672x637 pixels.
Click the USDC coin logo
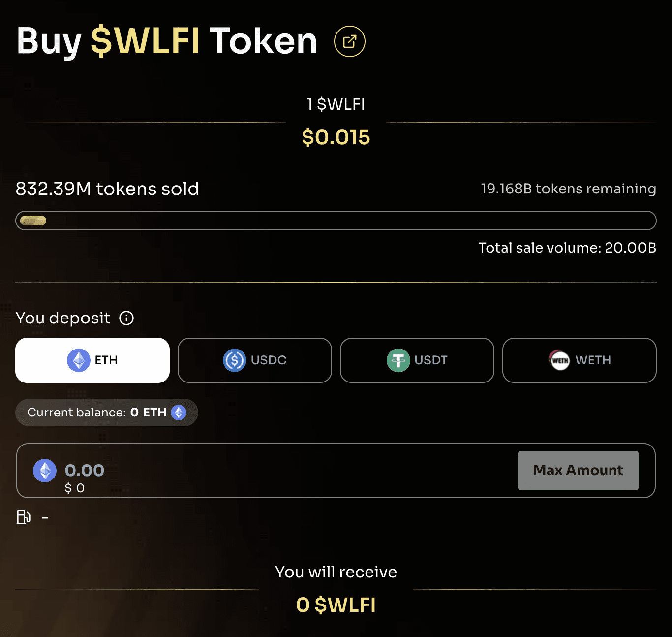235,360
